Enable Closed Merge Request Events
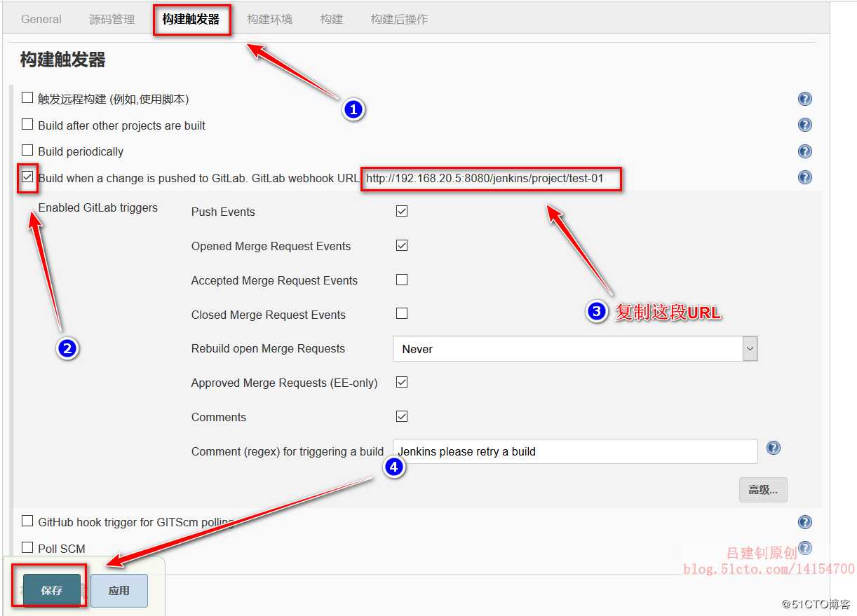 point(402,313)
